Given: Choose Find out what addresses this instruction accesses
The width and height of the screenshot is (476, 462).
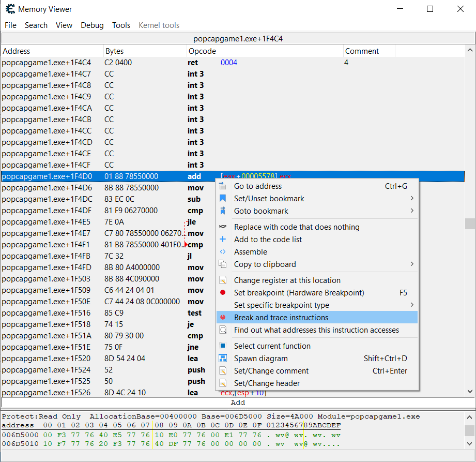Looking at the screenshot, I should tap(317, 330).
